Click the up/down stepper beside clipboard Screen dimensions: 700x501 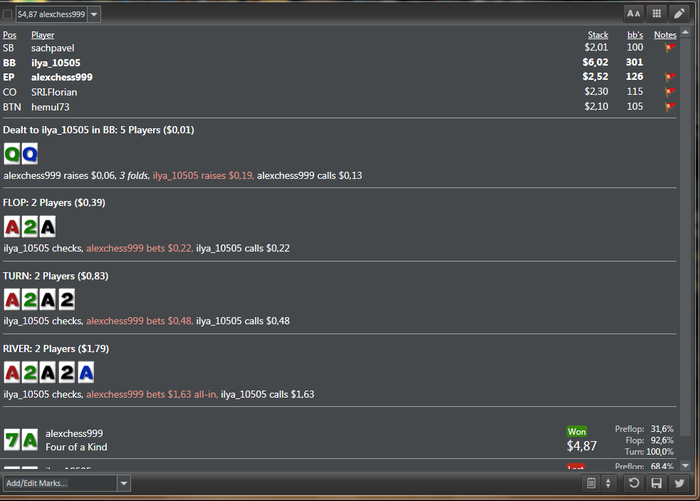tap(608, 483)
